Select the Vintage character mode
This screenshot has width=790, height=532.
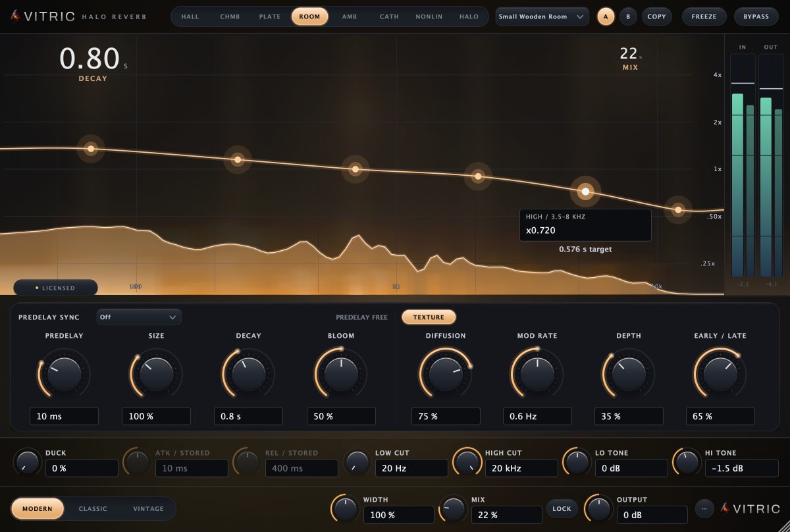[x=149, y=508]
